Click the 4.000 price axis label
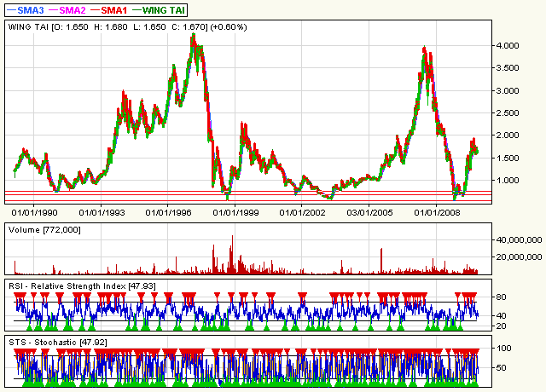546x392 pixels. (514, 46)
